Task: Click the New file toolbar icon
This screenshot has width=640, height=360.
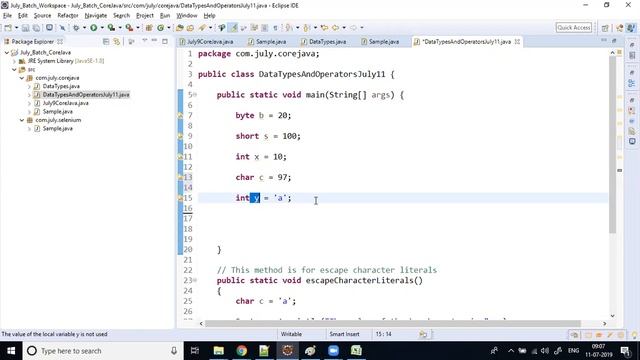Action: (8, 28)
